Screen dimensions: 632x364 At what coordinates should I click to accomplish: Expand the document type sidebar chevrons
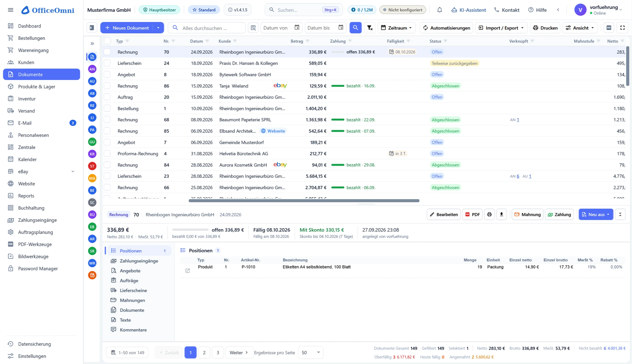point(92,43)
